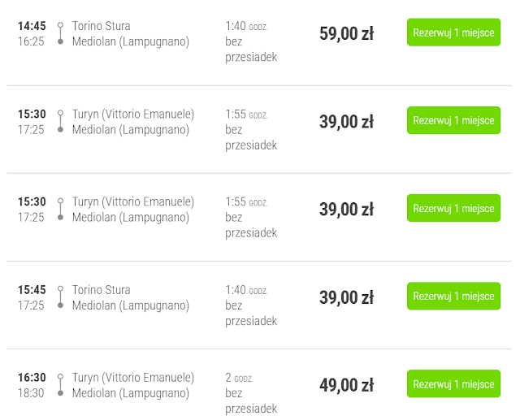Select the route icon of the second 15:30 trip
The height and width of the screenshot is (420, 520).
[x=60, y=209]
